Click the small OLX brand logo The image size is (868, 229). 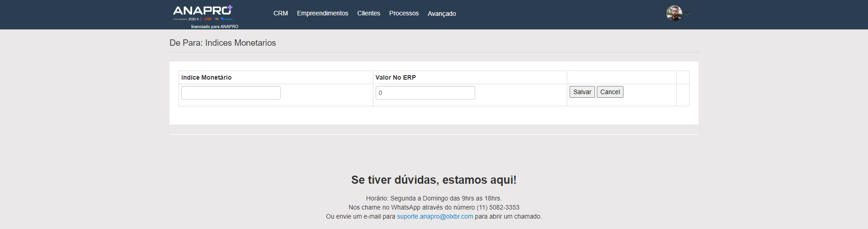click(x=217, y=19)
